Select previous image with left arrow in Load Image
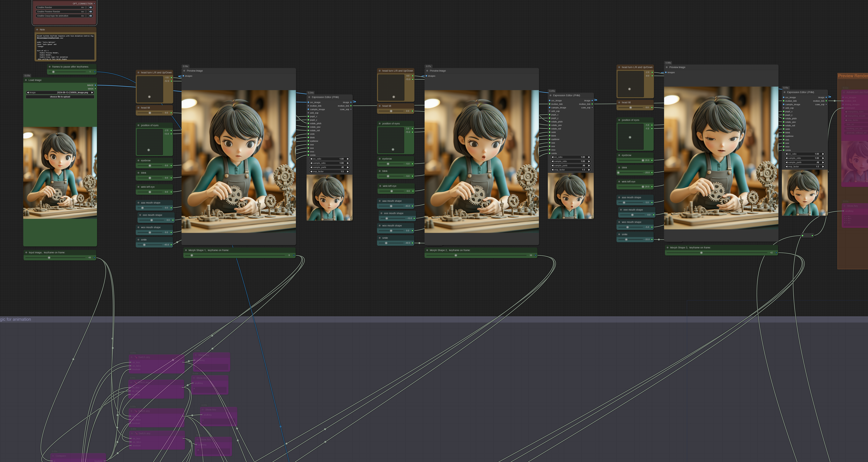Viewport: 868px width, 462px height. 28,92
